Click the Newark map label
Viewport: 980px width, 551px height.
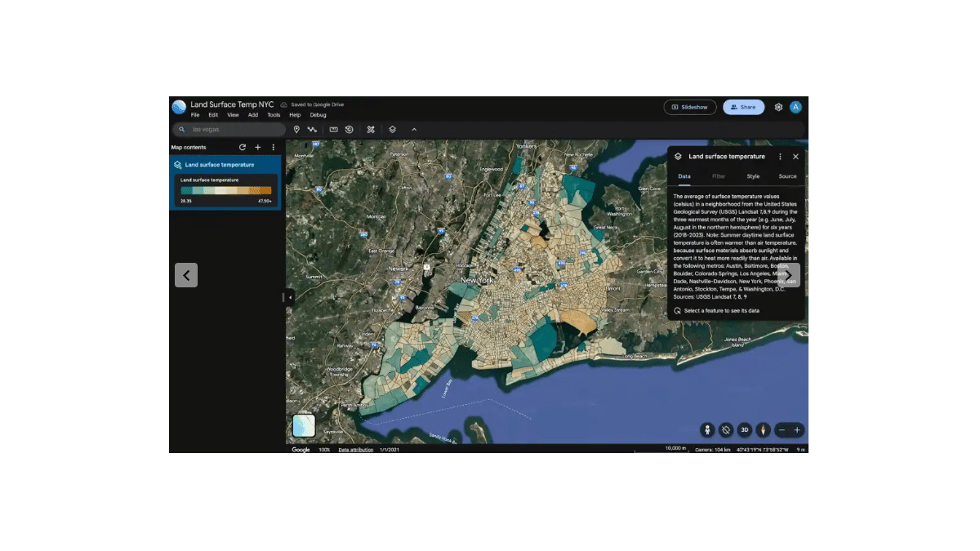[399, 269]
